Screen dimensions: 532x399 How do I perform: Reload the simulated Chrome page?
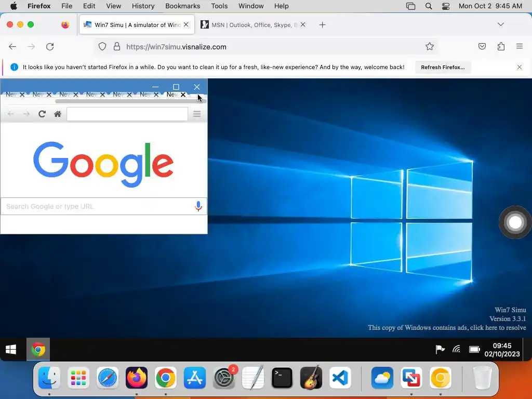point(42,114)
